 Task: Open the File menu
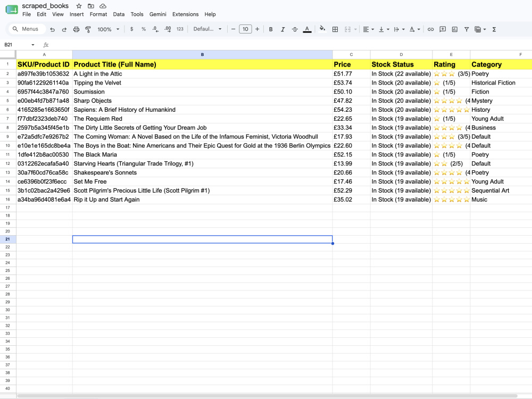point(27,14)
